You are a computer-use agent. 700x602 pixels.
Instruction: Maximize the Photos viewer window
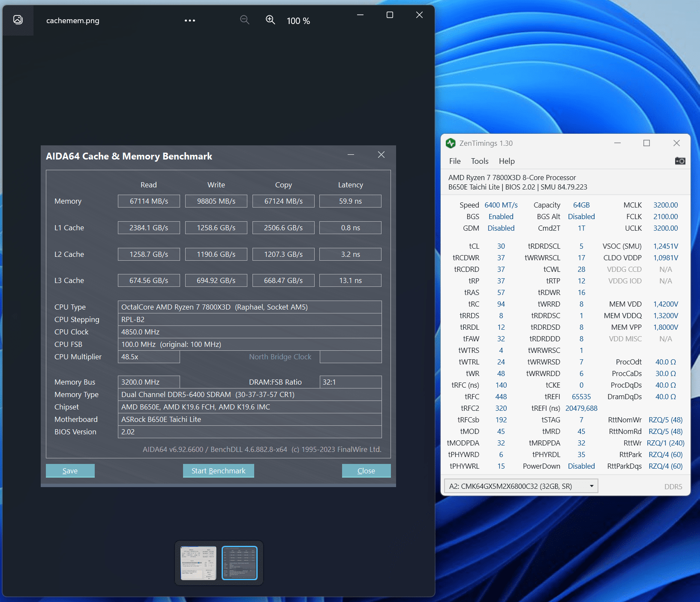pyautogui.click(x=390, y=15)
